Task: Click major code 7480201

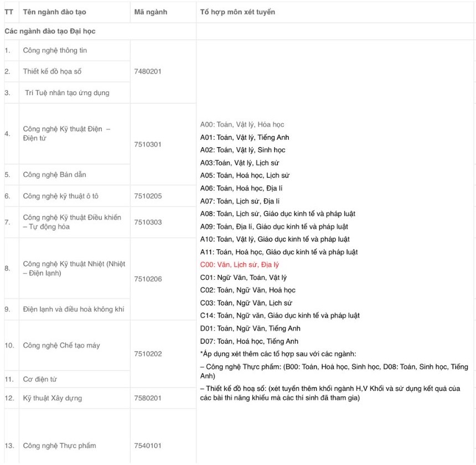Action: point(148,71)
